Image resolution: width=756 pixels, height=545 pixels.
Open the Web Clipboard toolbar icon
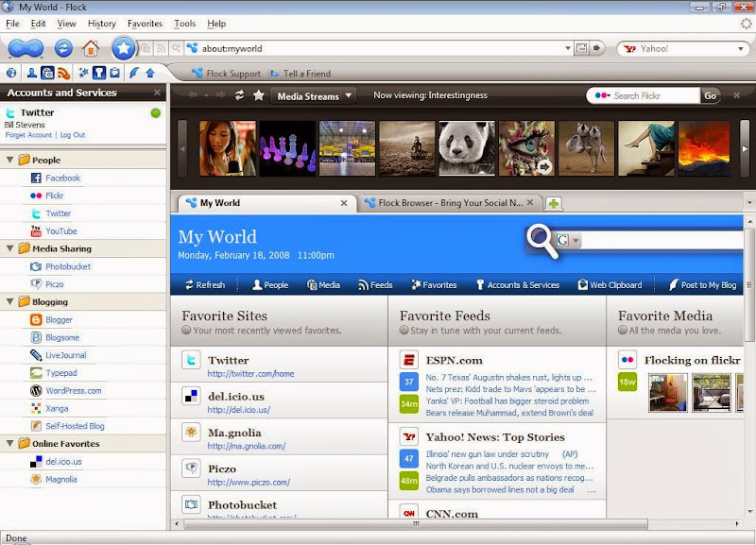click(x=114, y=73)
